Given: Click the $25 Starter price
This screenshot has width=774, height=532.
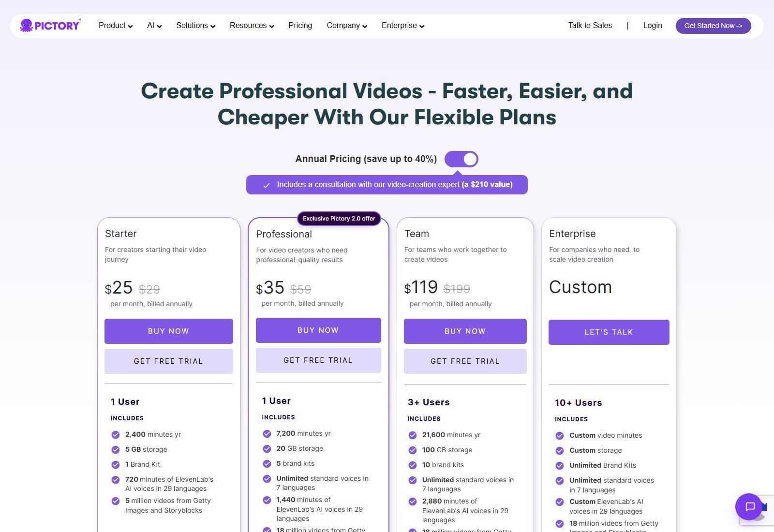Looking at the screenshot, I should point(119,288).
